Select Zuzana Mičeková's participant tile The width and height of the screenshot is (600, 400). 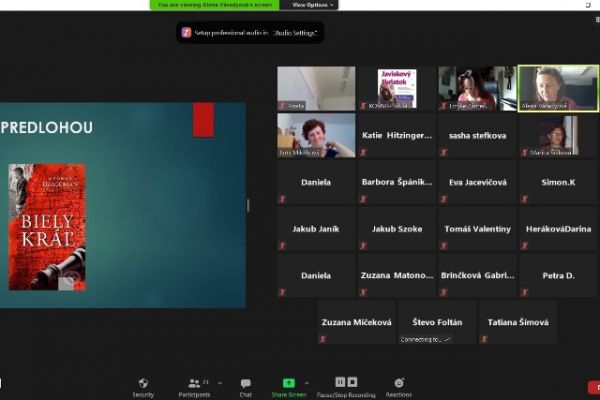(x=357, y=322)
